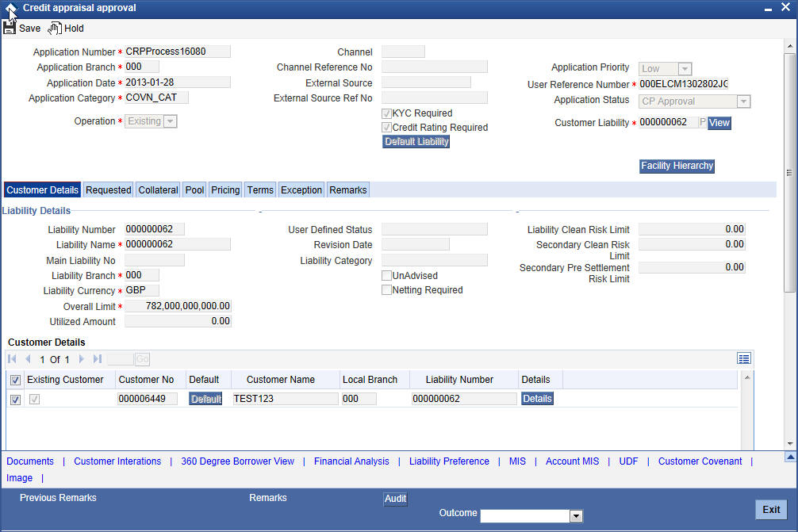Minimize the Credit appraisal approval window

coord(768,10)
